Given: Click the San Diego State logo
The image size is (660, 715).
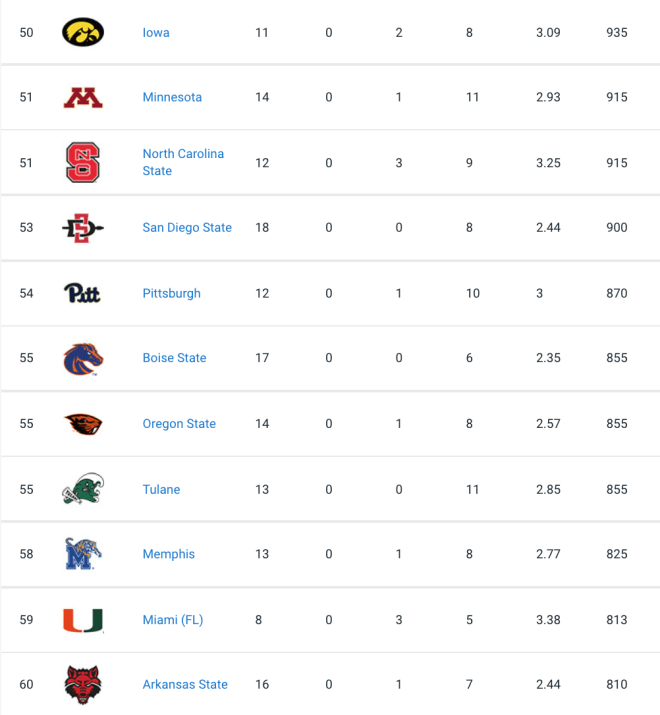Looking at the screenshot, I should click(83, 228).
